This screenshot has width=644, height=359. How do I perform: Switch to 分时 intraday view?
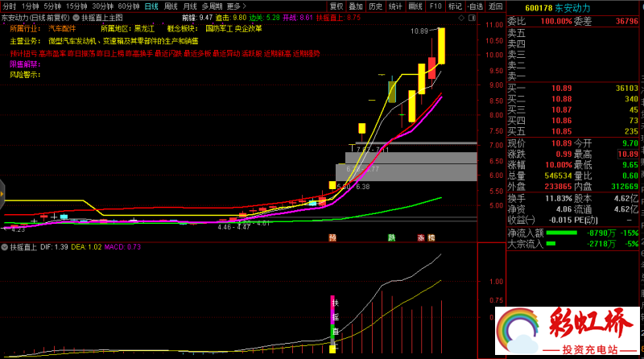point(9,6)
